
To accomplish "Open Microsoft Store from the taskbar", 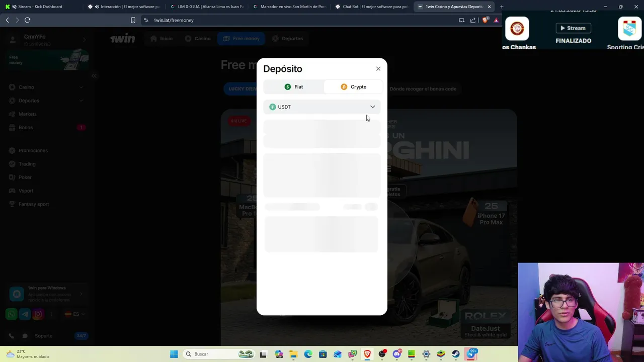I will click(x=323, y=354).
